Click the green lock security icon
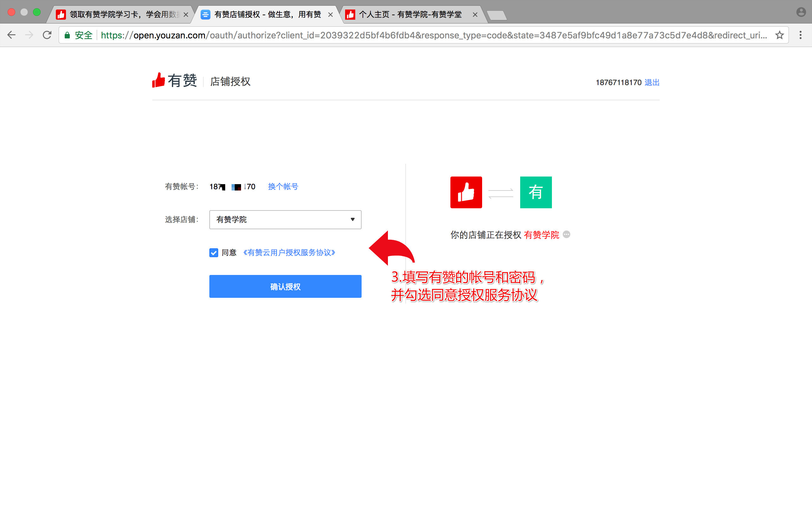Viewport: 812px width, 508px height. [x=67, y=35]
